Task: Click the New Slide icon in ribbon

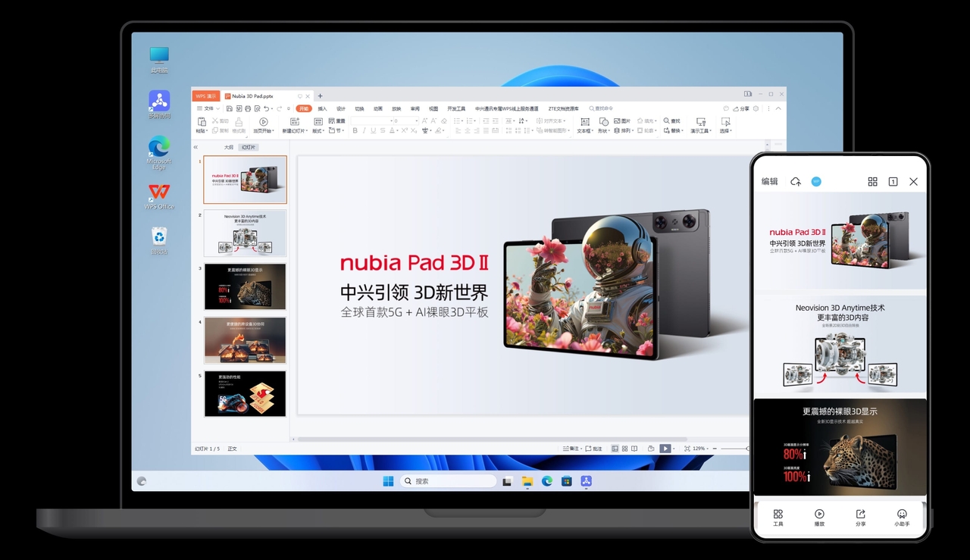Action: 293,122
